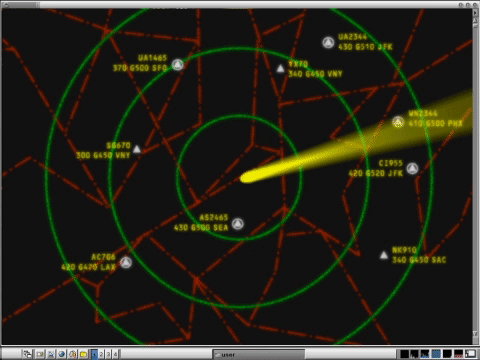This screenshot has width=480, height=360.
Task: Click the SG670 triangle aircraft marker
Action: [137, 149]
